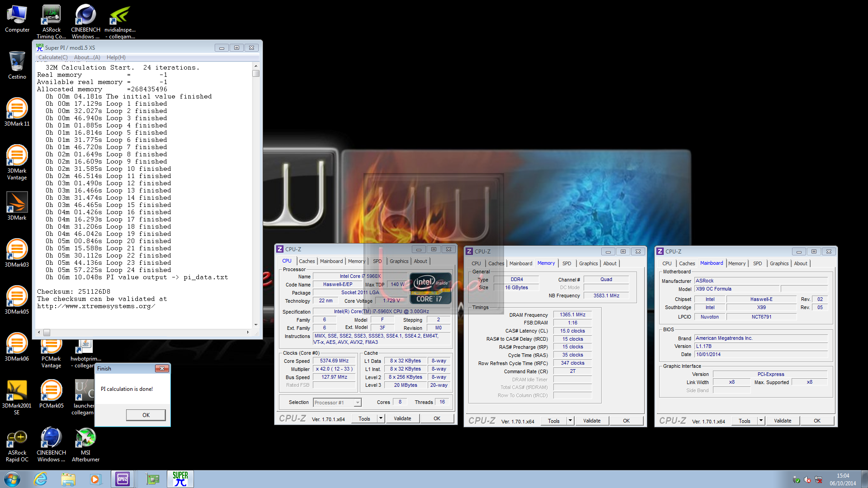Open the Cestino recycle bin
The image size is (868, 488).
pos(17,65)
